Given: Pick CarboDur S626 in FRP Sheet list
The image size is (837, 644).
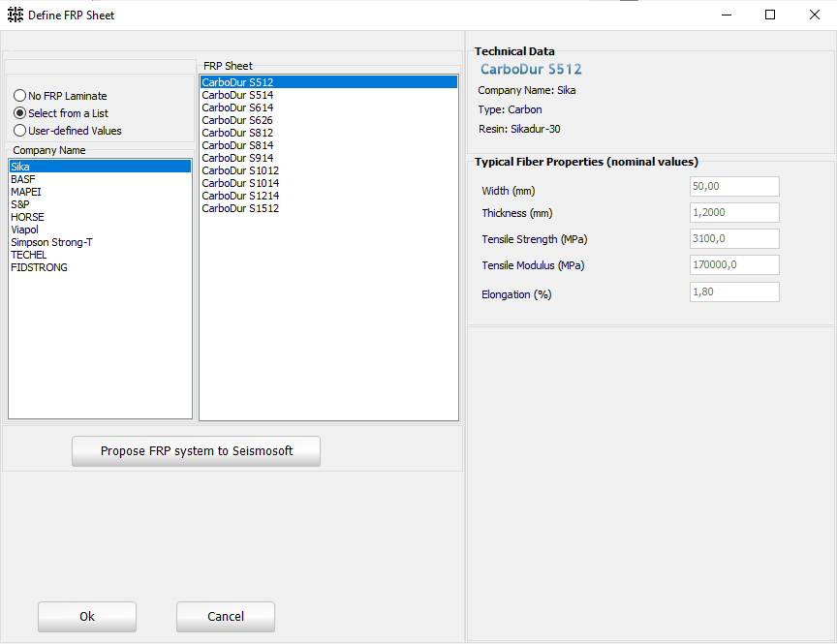Looking at the screenshot, I should click(328, 120).
